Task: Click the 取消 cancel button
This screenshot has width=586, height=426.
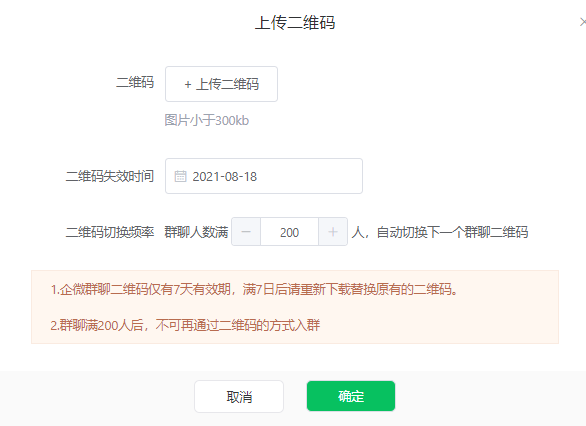Action: tap(239, 396)
